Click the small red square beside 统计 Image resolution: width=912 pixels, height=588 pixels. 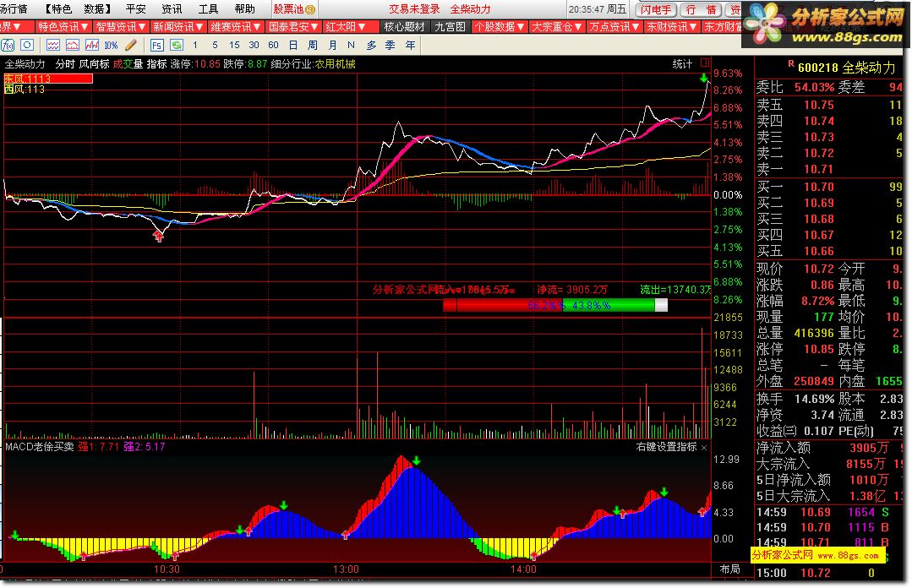pyautogui.click(x=705, y=63)
